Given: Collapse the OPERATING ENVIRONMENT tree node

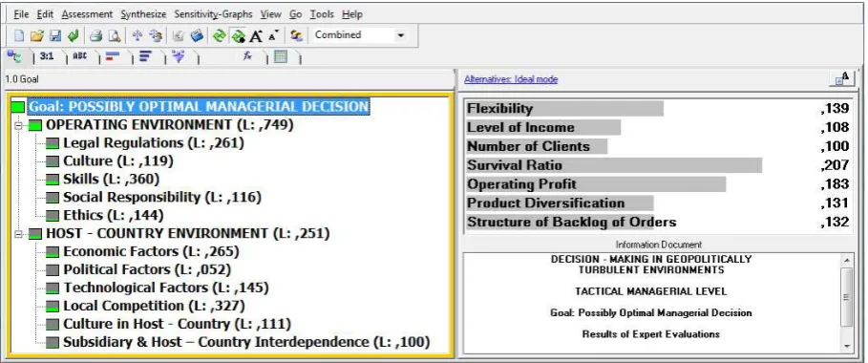Looking at the screenshot, I should click(19, 125).
